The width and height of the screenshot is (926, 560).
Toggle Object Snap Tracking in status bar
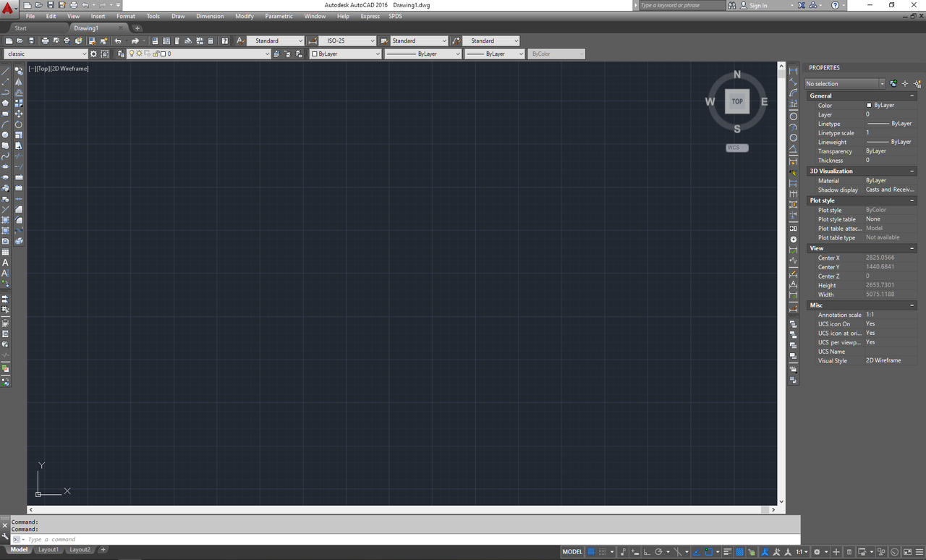[696, 551]
